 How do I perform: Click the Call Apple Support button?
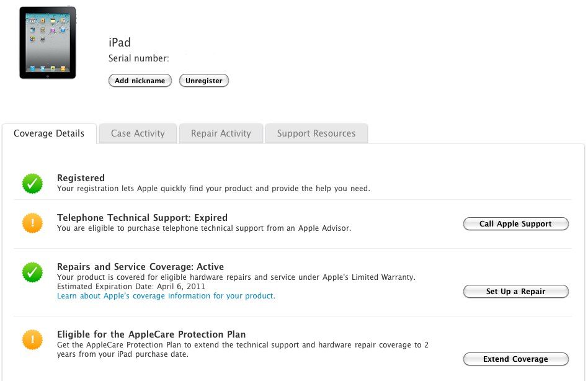(515, 224)
